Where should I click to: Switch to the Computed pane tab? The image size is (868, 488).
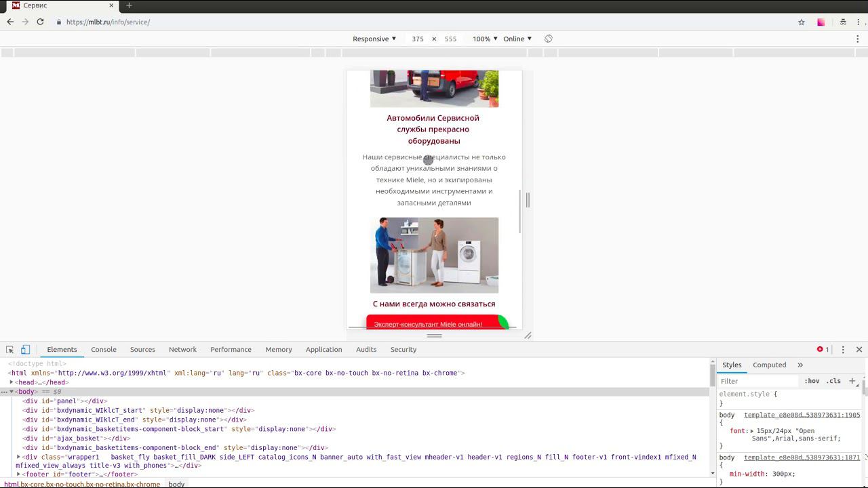tap(769, 365)
